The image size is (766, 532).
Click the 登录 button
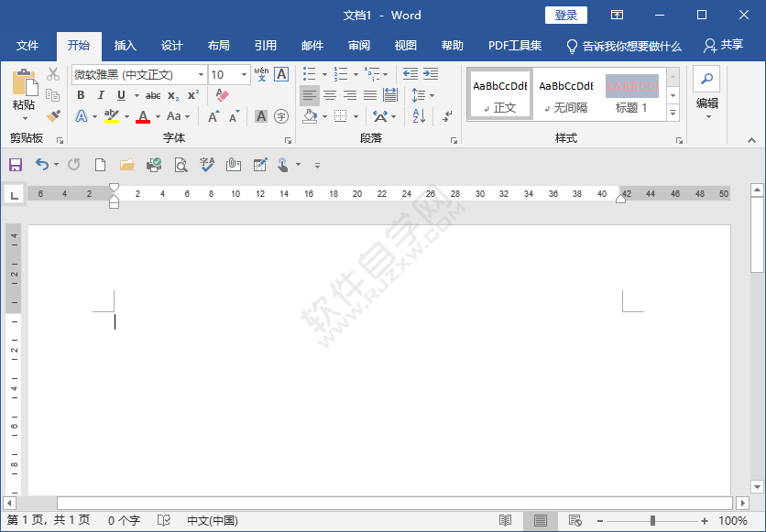tap(567, 16)
